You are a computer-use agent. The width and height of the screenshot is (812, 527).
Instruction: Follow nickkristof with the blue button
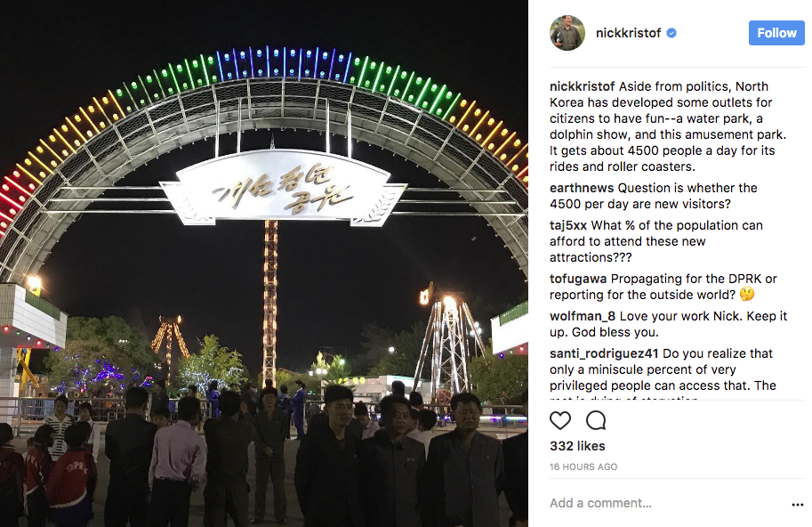(x=776, y=33)
